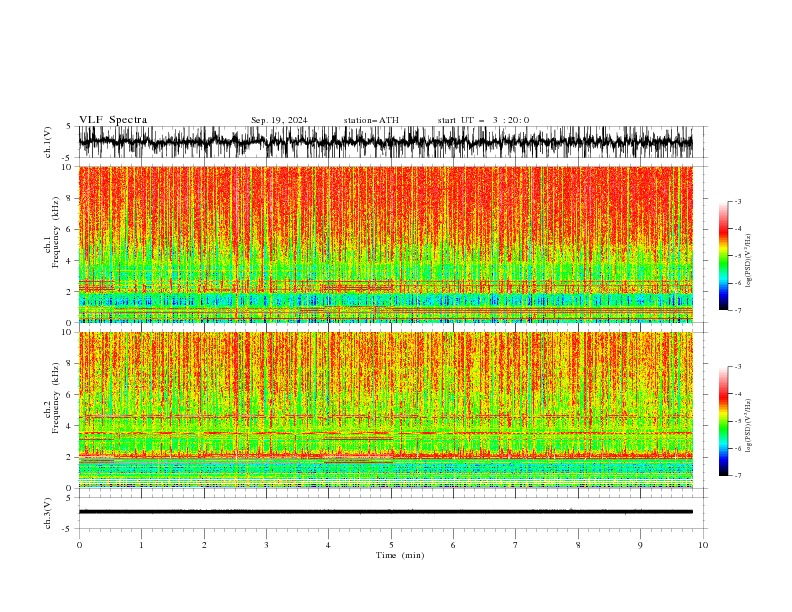The image size is (792, 612).
Task: Click the 'ch.1(V)' waveform axis label
Action: tap(48, 142)
